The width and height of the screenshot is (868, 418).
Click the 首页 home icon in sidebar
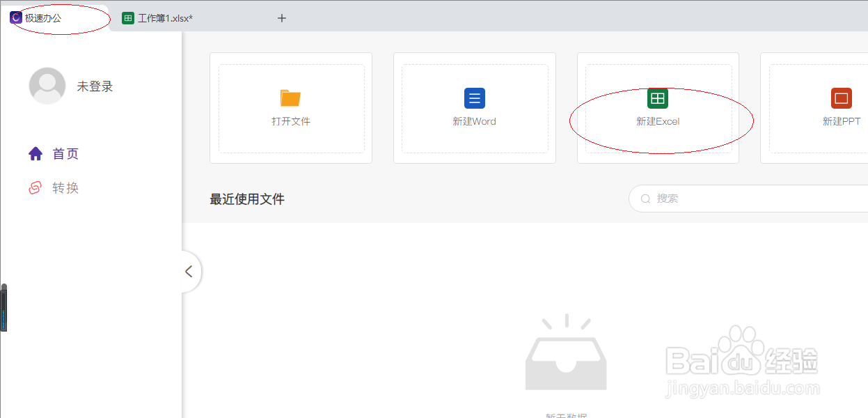35,153
